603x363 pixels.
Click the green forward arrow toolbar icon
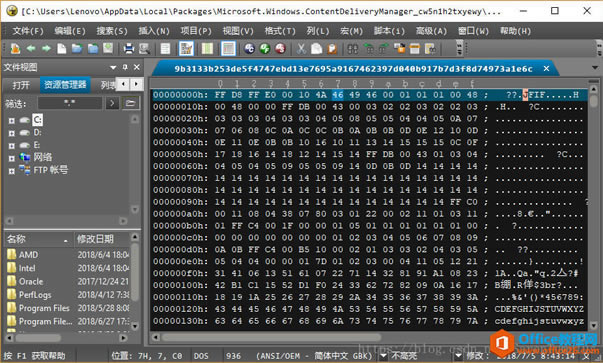coord(47,48)
